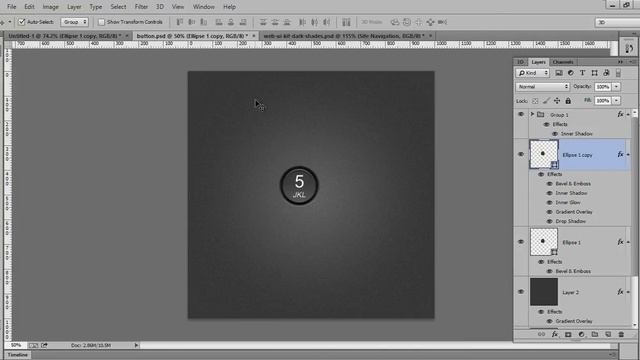Switch to the Untitled-1 document tab
640x360 pixels.
click(68, 36)
